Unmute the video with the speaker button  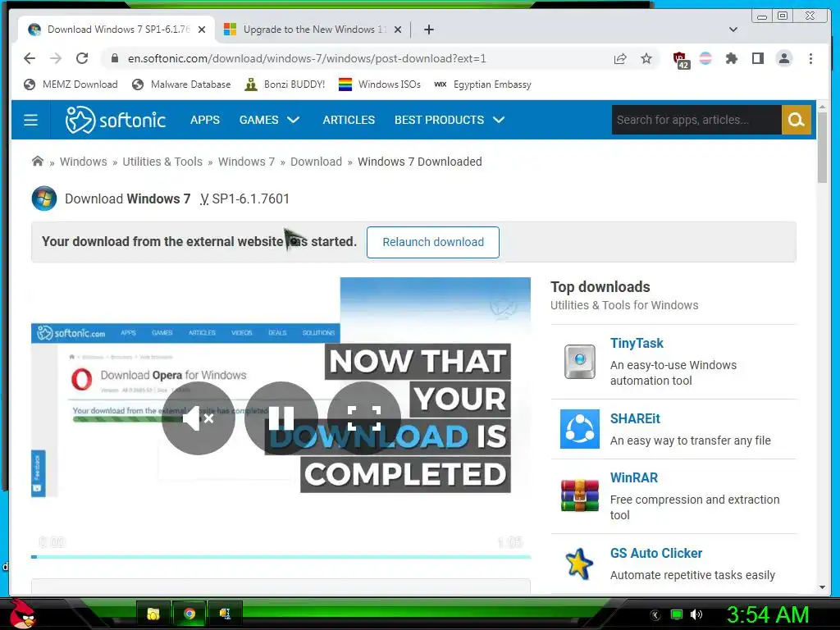point(199,418)
